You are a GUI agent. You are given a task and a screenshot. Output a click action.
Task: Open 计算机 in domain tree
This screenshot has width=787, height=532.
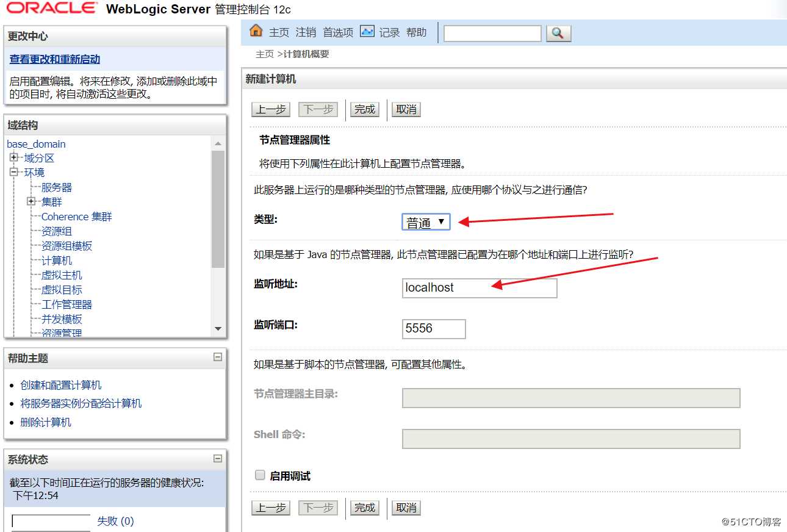click(x=57, y=261)
